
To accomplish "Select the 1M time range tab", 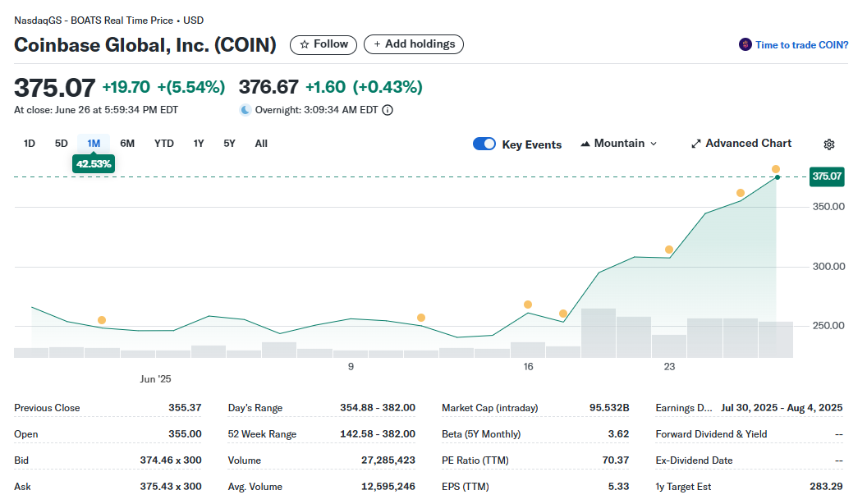I will click(x=94, y=144).
